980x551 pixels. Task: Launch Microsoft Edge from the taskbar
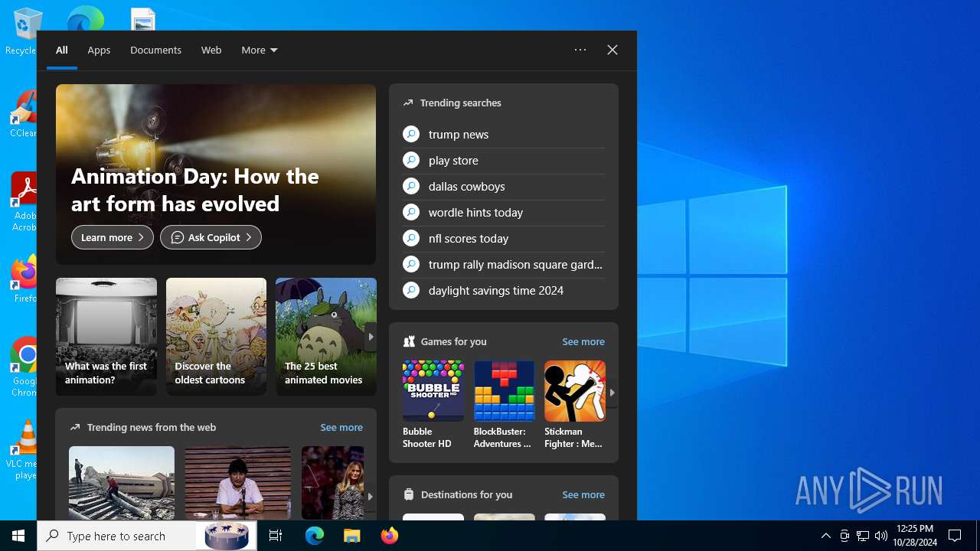[315, 536]
